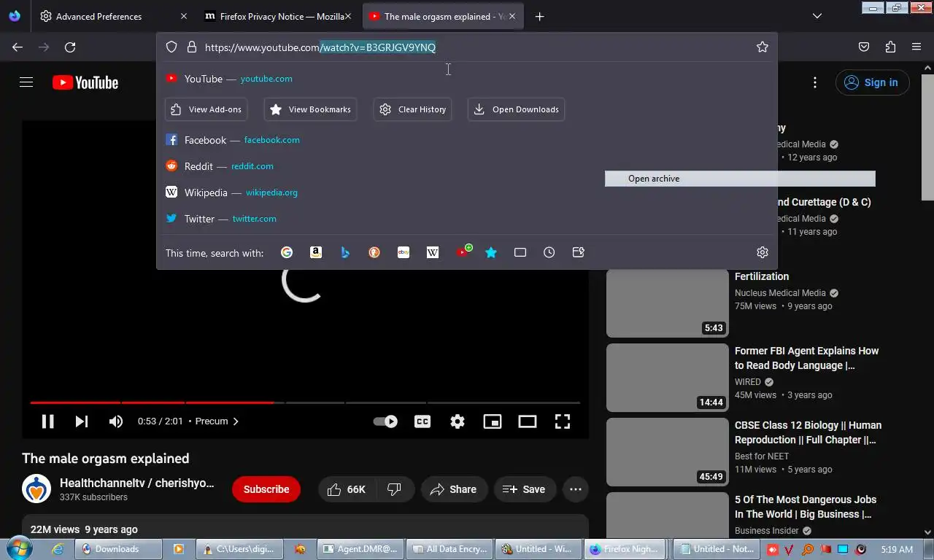Search this time with DuckDuckGo icon

[374, 252]
